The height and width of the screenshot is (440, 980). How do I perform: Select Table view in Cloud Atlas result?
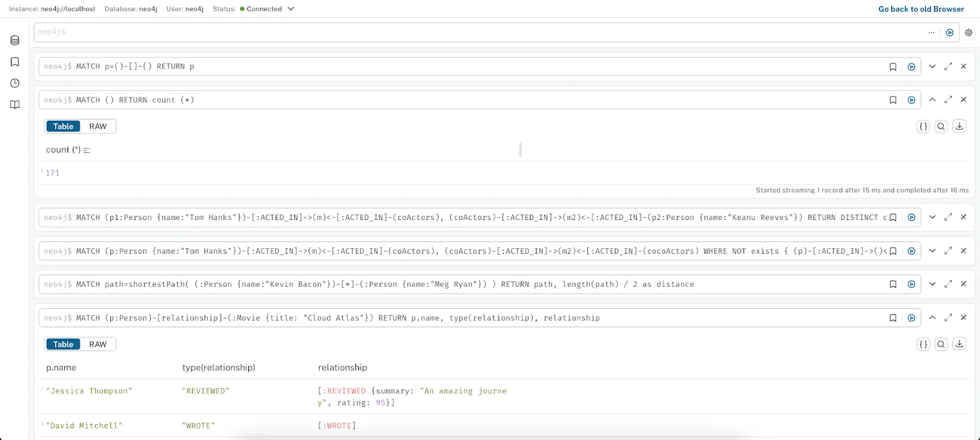63,344
